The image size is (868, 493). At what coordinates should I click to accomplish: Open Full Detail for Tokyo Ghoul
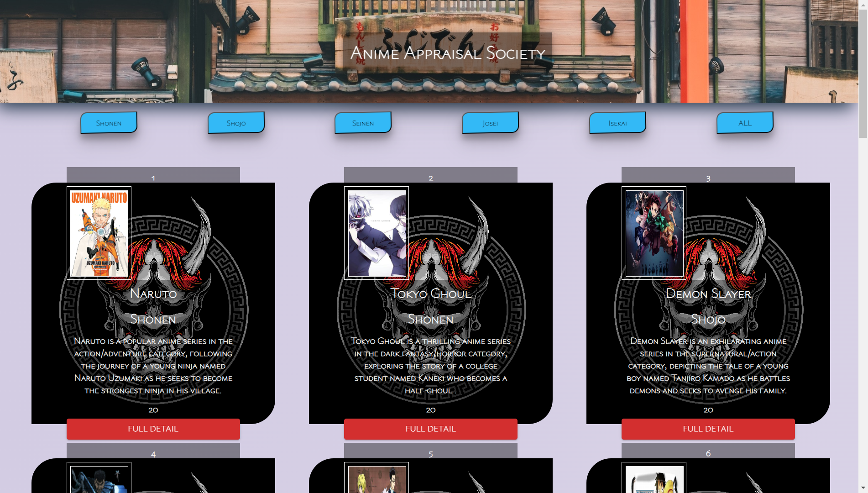coord(431,429)
